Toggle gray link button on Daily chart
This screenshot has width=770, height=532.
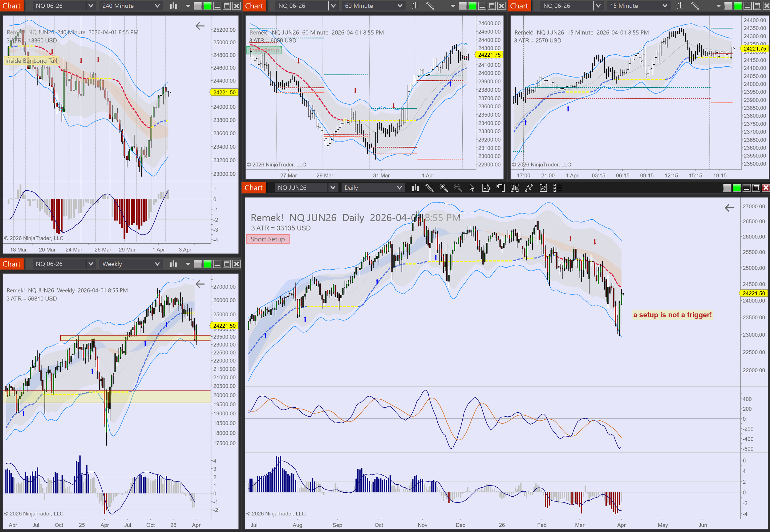[x=727, y=188]
